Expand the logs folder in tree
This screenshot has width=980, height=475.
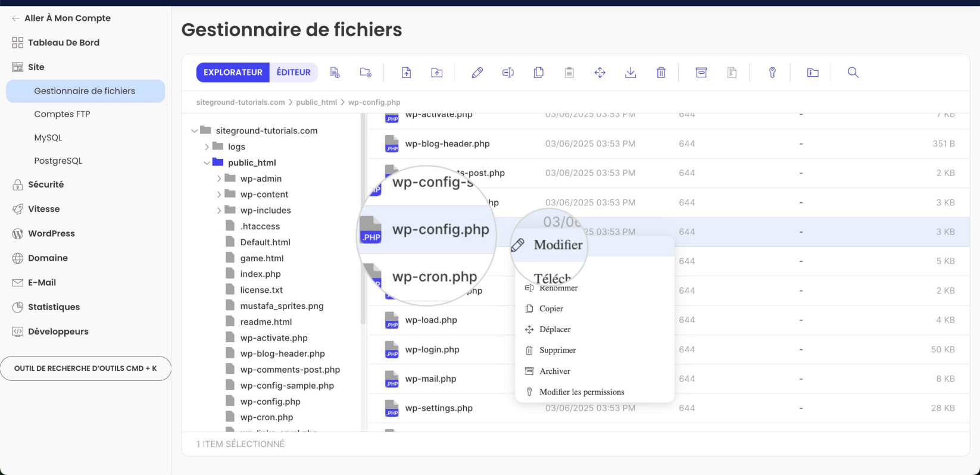(x=207, y=146)
